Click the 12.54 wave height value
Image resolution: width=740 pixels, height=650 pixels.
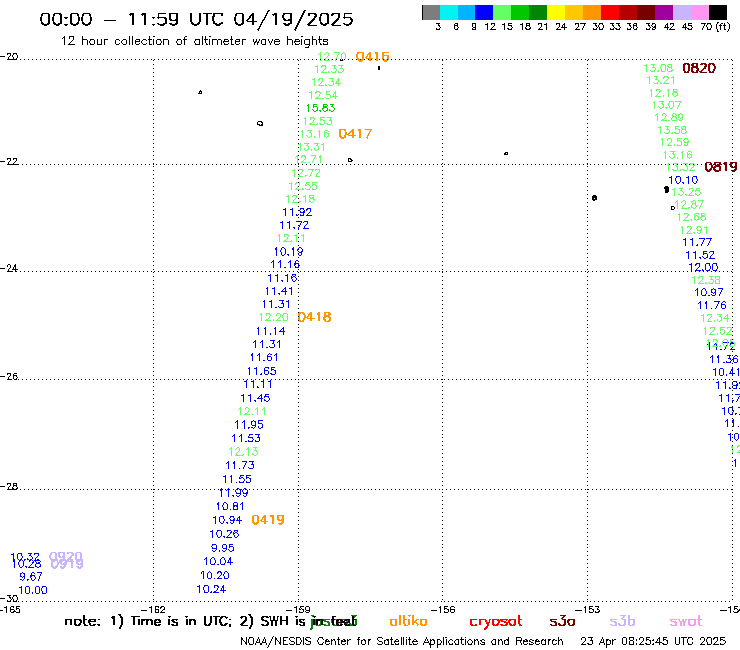323,95
